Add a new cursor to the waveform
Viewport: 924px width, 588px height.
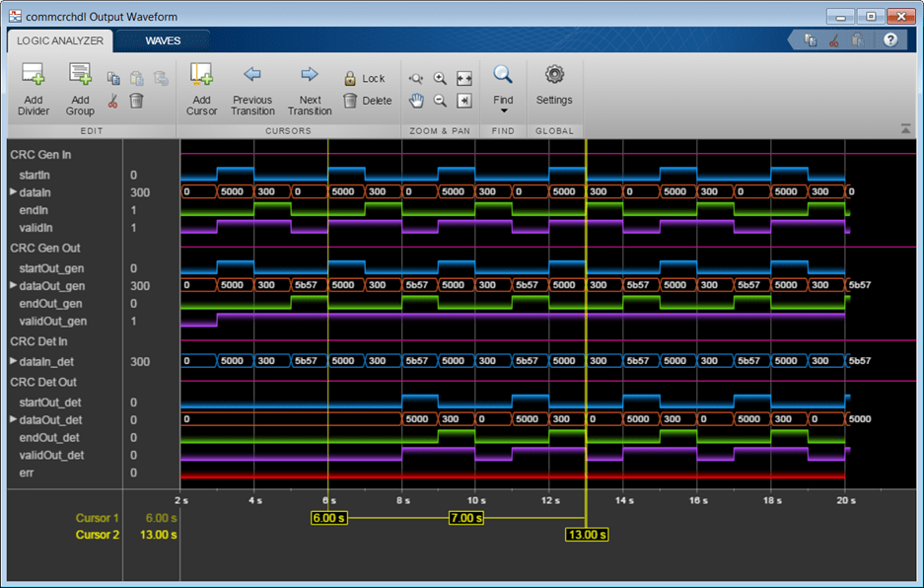click(x=201, y=76)
